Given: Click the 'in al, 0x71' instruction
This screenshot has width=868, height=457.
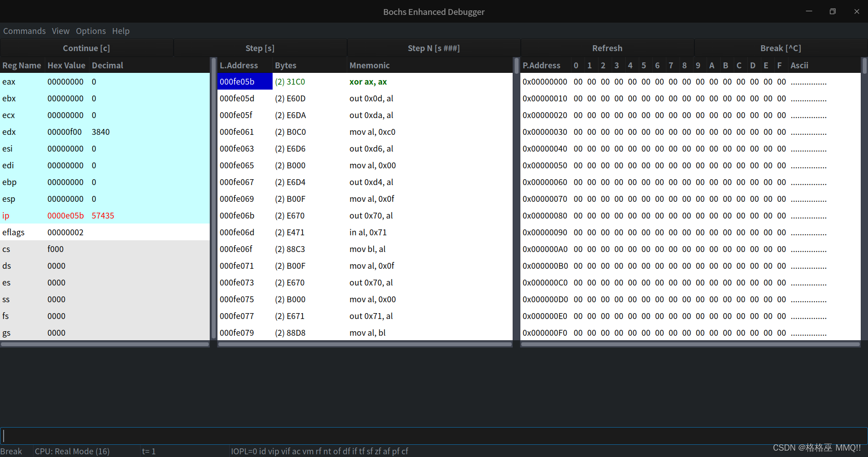Looking at the screenshot, I should (368, 232).
